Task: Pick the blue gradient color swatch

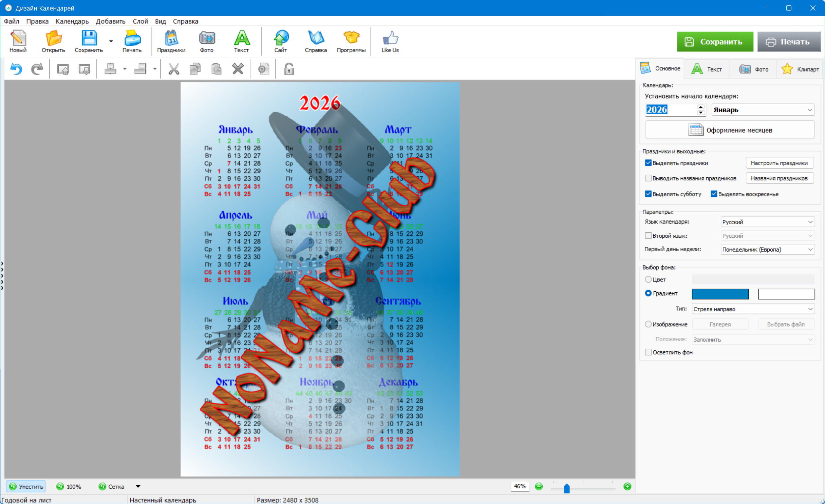Action: pyautogui.click(x=720, y=294)
